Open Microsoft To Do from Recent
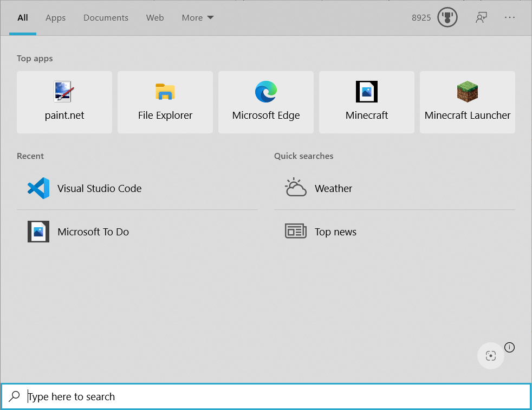Screen dimensions: 532x410 coord(138,232)
